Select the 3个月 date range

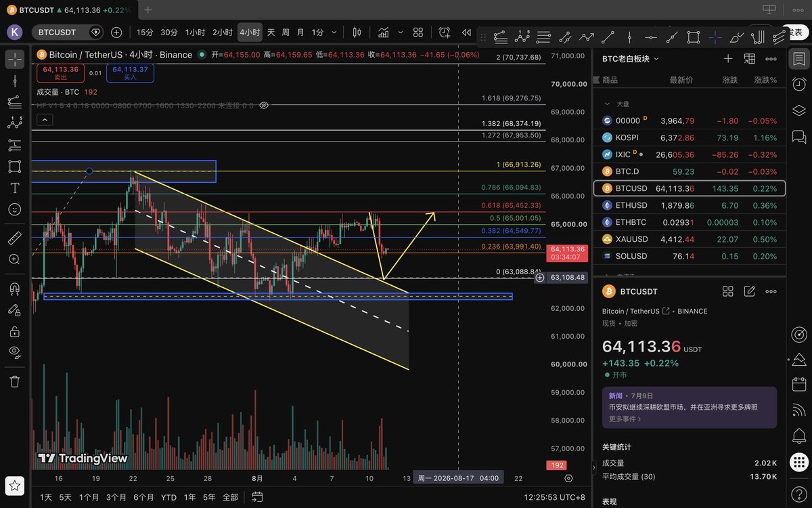point(117,497)
